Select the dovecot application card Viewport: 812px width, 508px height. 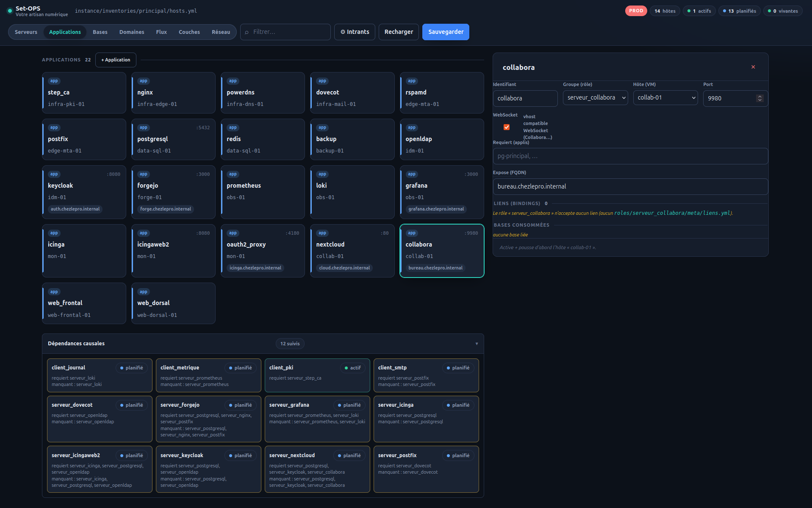click(352, 93)
